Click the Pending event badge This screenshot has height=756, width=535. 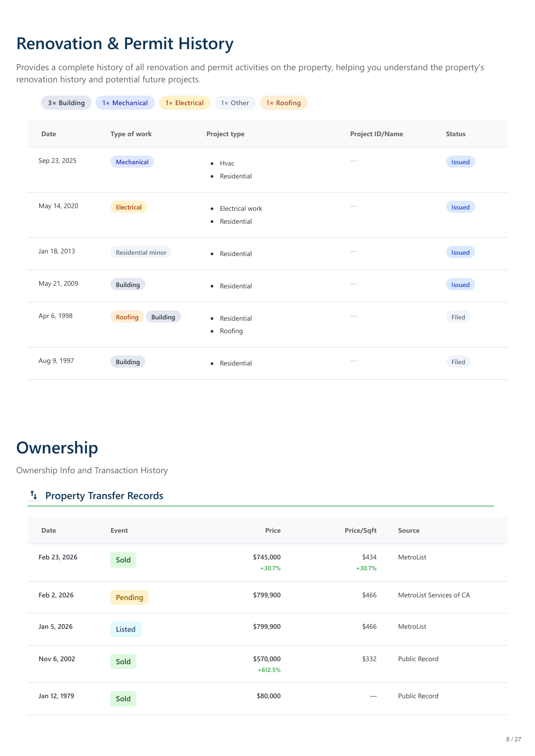pyautogui.click(x=129, y=597)
